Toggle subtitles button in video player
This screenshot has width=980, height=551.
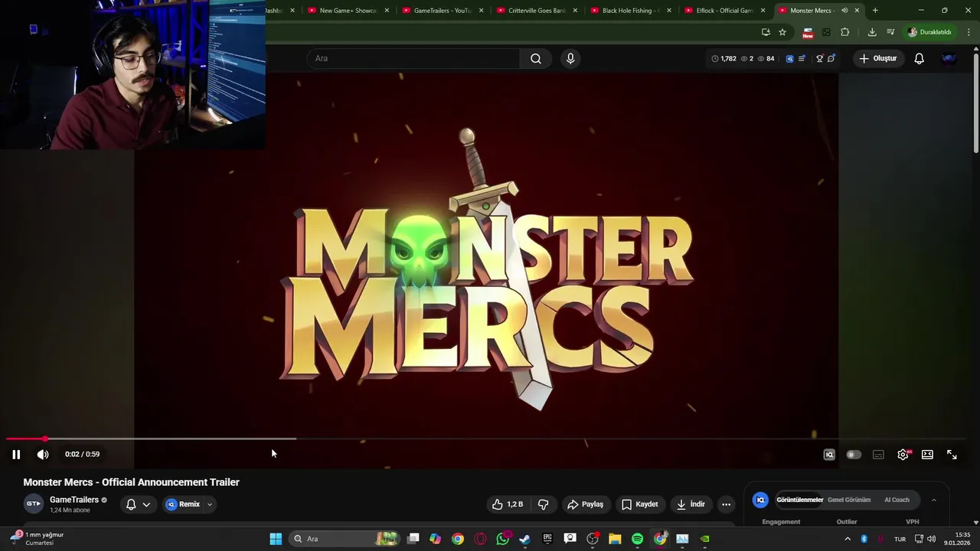pos(878,455)
